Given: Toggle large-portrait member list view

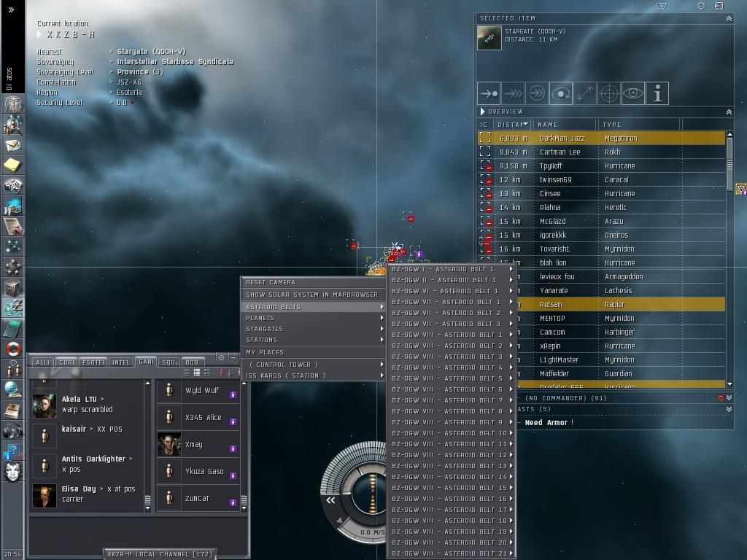Looking at the screenshot, I should point(206,373).
